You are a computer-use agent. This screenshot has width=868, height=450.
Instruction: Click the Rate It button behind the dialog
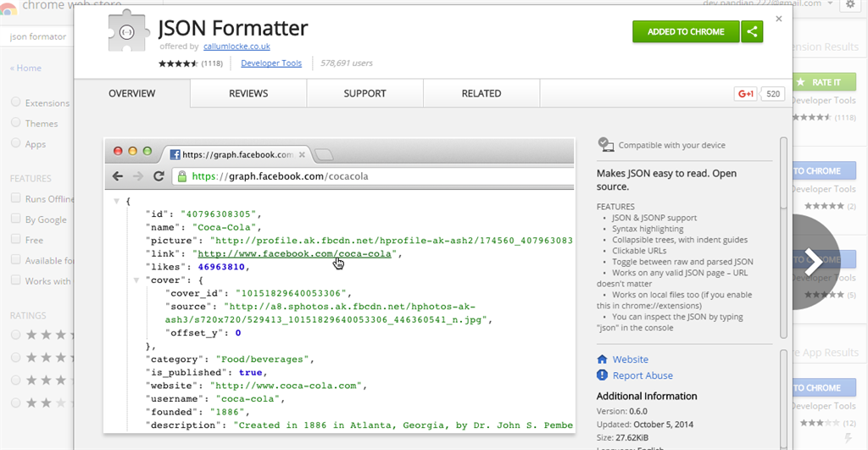824,82
